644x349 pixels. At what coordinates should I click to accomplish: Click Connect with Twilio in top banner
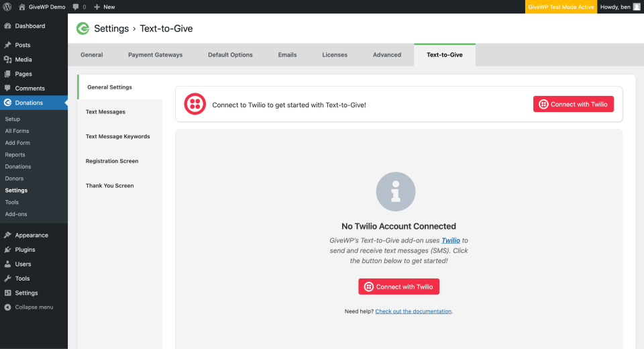pyautogui.click(x=574, y=104)
